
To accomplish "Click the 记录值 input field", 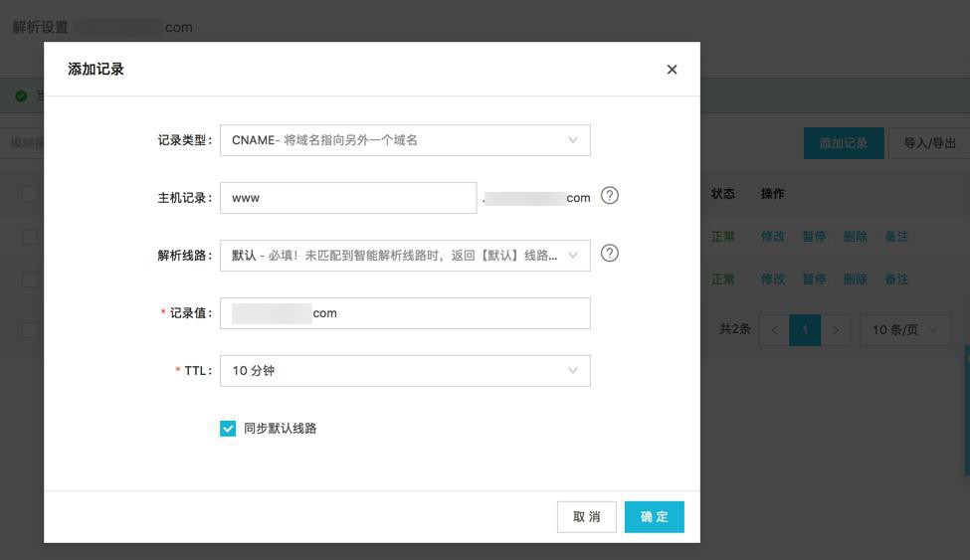I will click(405, 313).
